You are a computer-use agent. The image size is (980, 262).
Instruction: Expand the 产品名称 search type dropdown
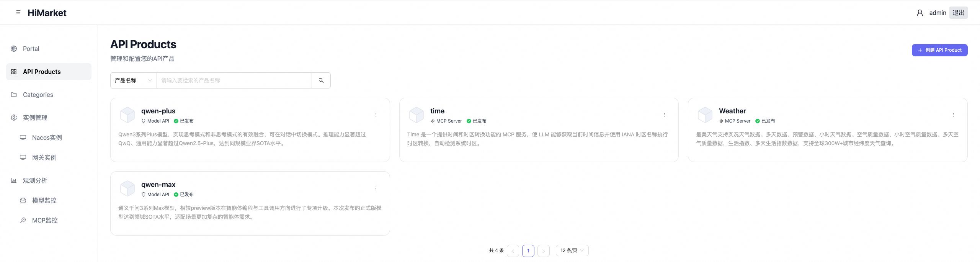[133, 80]
